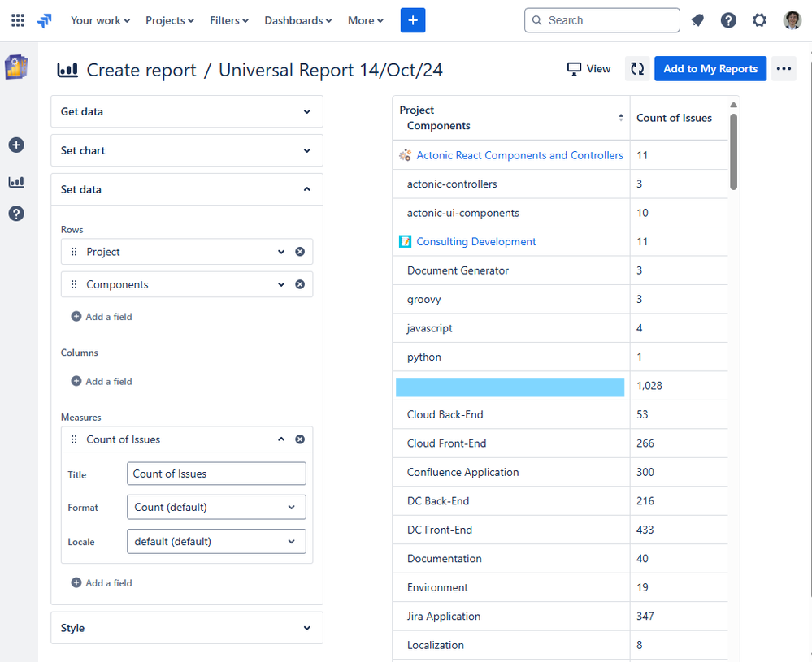Open the help question mark in header
812x662 pixels.
pyautogui.click(x=728, y=20)
